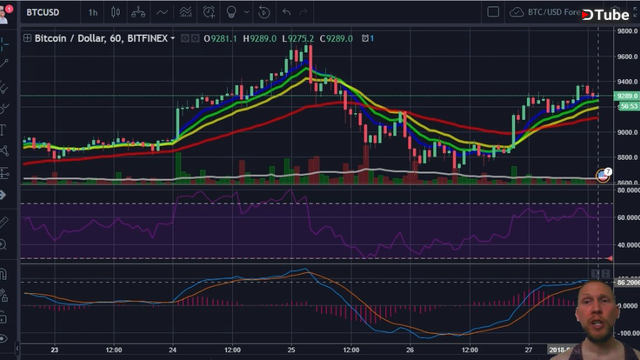This screenshot has height=360, width=640.
Task: Redo the chart action
Action: (303, 12)
